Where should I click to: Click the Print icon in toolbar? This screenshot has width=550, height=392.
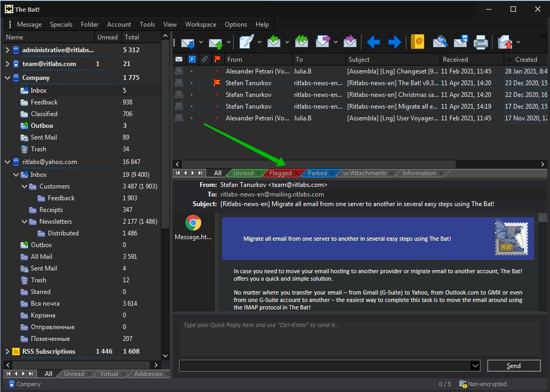pos(481,42)
